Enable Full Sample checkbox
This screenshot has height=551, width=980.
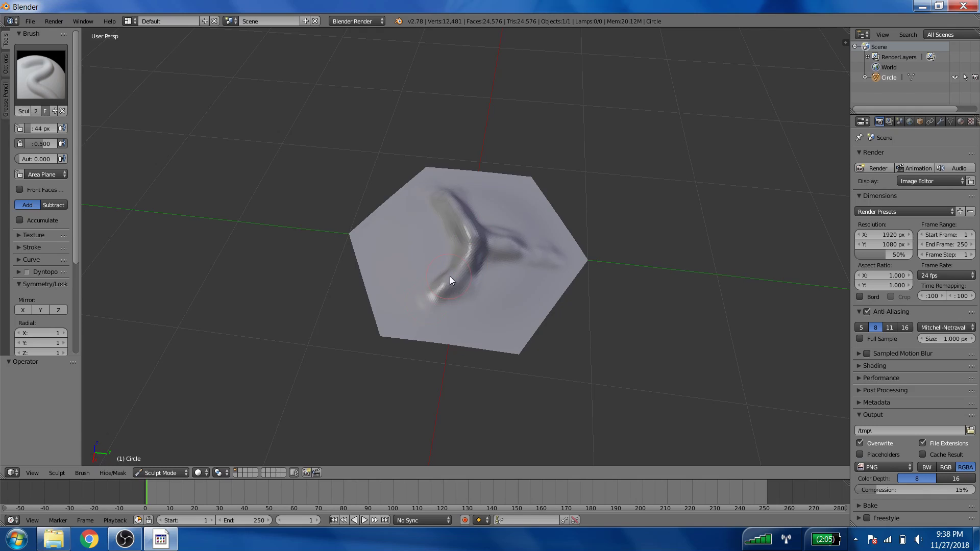(x=860, y=338)
